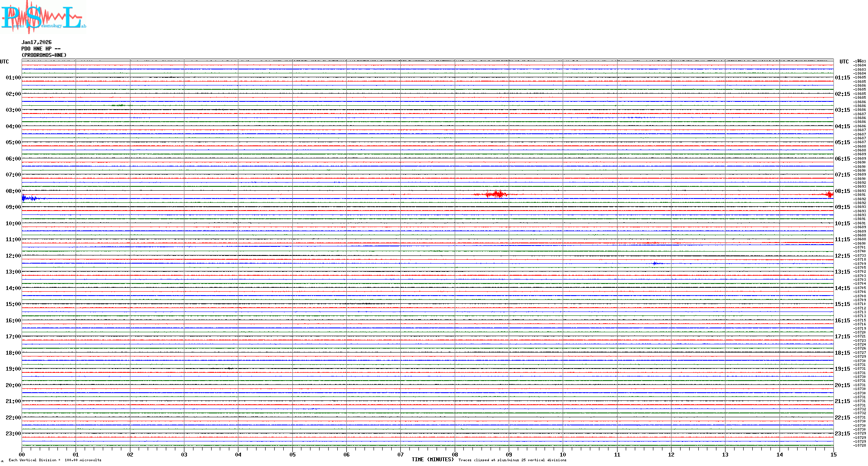Click the 12:00 hour label on the left axis
Screen dimensions: 868x466
[x=13, y=256]
